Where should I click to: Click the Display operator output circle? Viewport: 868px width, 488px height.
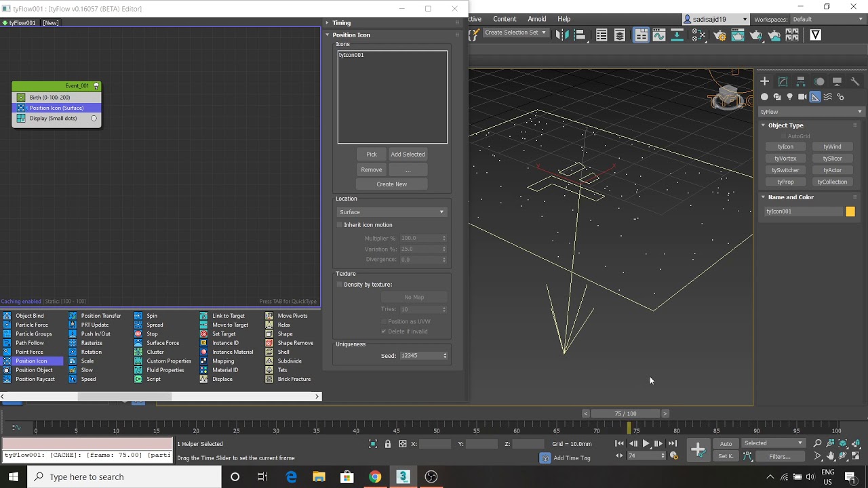click(94, 119)
